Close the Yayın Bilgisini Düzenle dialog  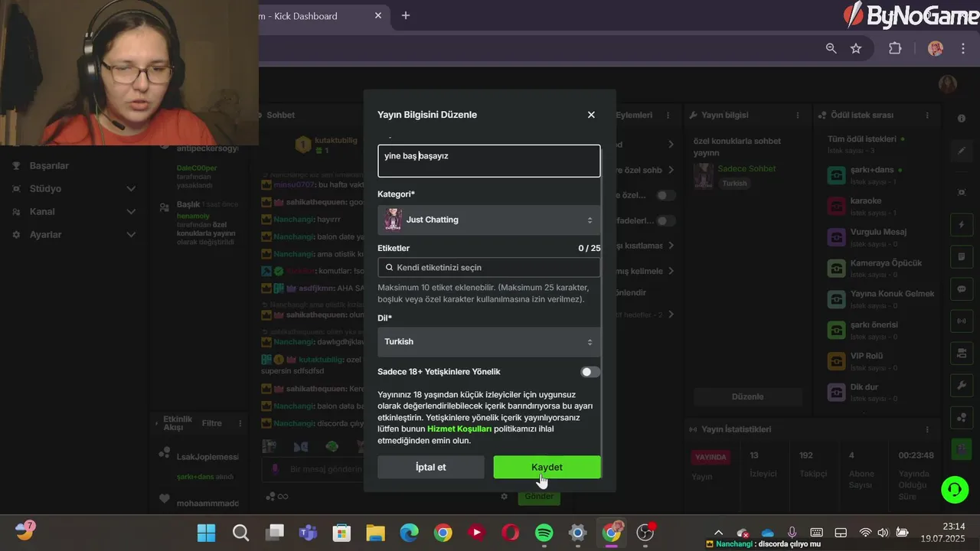click(591, 115)
